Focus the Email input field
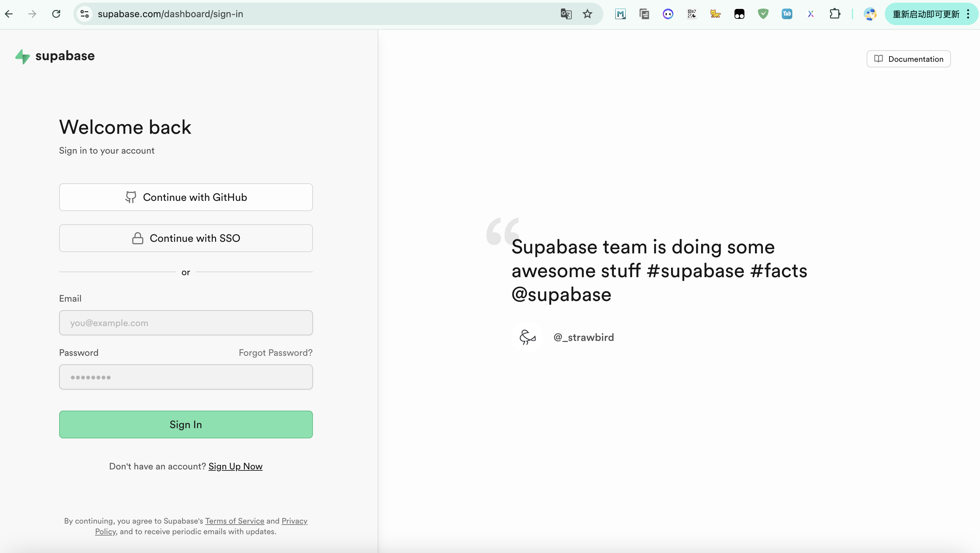 [x=186, y=322]
